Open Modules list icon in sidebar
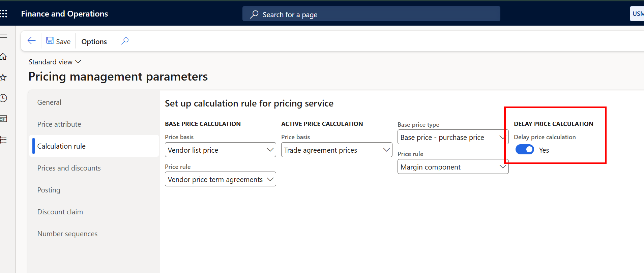This screenshot has width=644, height=273. [3, 140]
